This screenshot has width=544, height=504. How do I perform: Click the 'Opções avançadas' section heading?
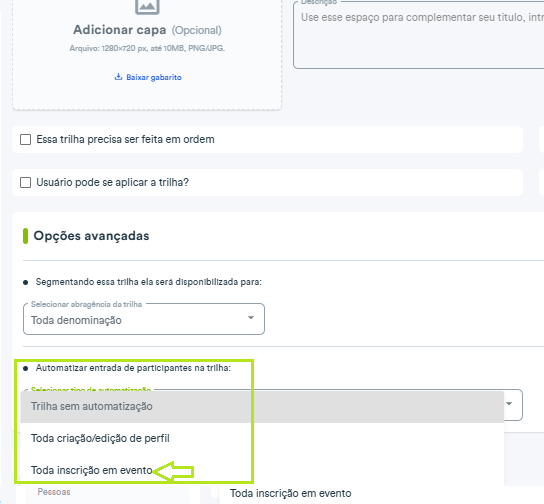pos(91,236)
